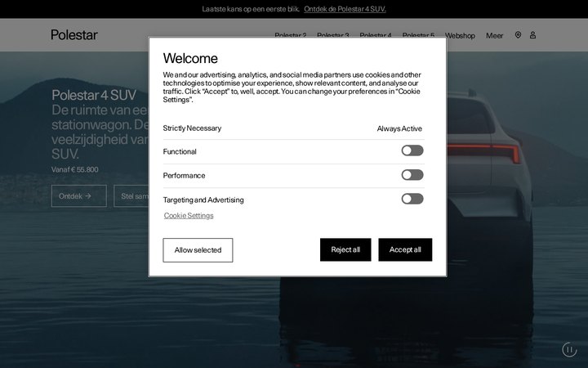
Task: Click the 'Vanaf € 55.800' price text
Action: pos(74,169)
